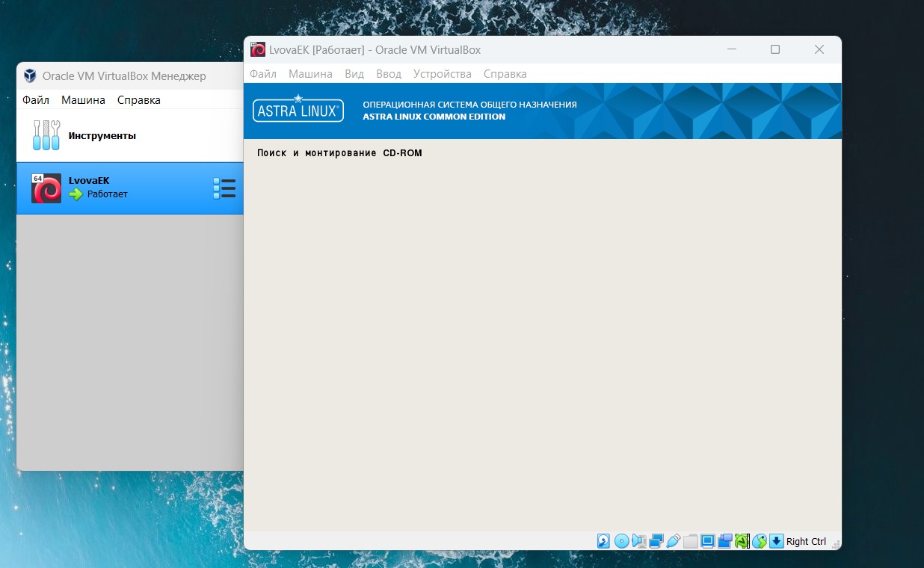This screenshot has height=568, width=924.
Task: Click the mouse integration status icon
Action: point(760,541)
